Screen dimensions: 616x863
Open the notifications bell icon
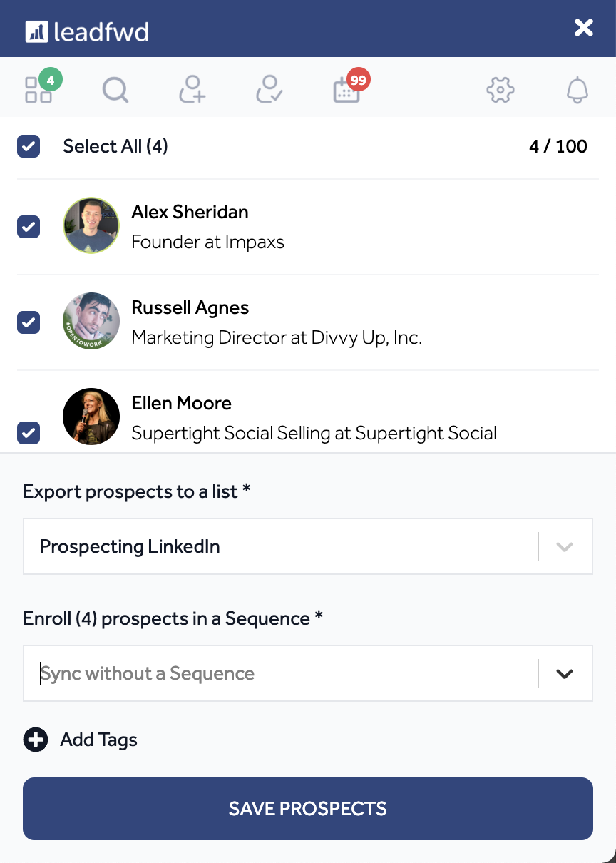click(x=577, y=90)
